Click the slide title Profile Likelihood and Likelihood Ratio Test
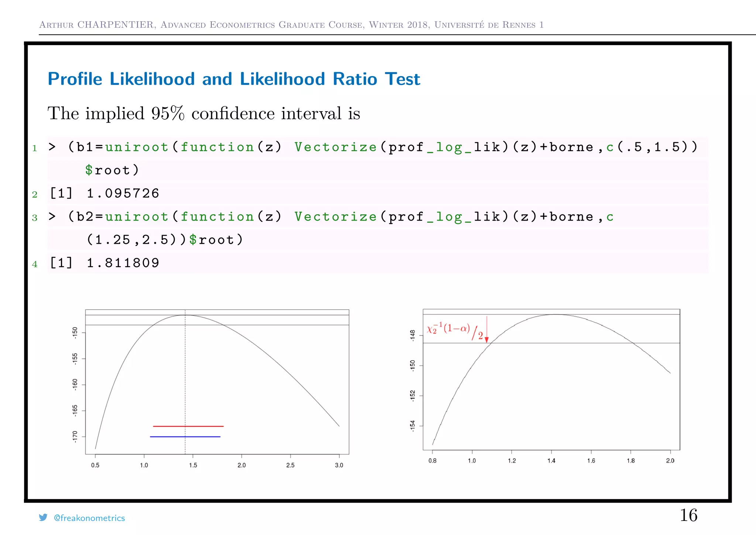Screen dimensions: 756x535 (x=234, y=79)
